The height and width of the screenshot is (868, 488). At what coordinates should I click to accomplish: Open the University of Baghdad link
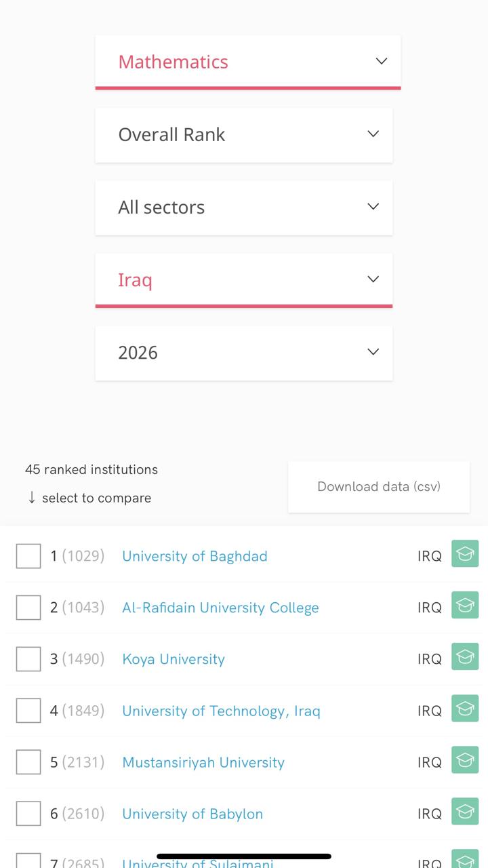(x=195, y=556)
